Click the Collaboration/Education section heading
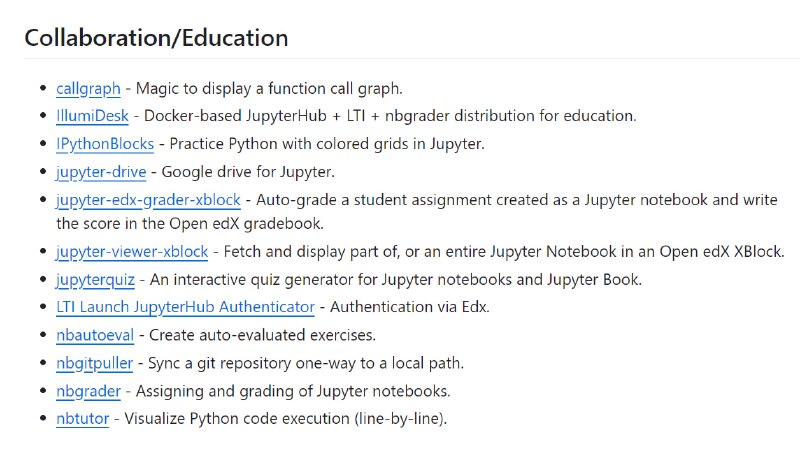This screenshot has width=800, height=457. coord(156,38)
